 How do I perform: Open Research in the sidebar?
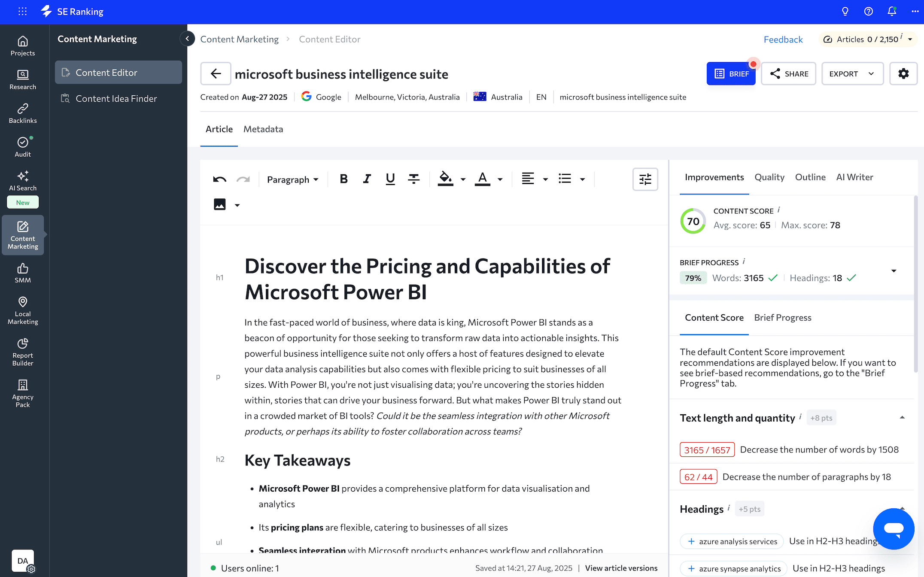(23, 80)
